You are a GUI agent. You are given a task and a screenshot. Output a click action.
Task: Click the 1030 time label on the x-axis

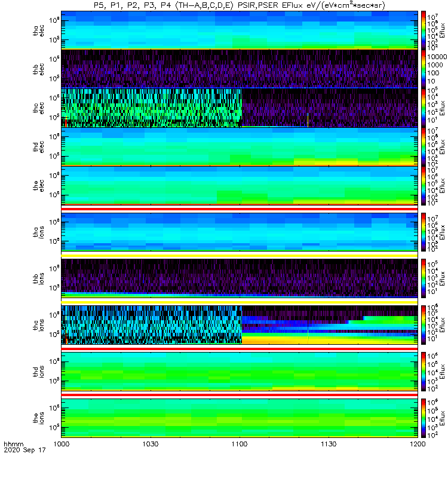pos(151,444)
